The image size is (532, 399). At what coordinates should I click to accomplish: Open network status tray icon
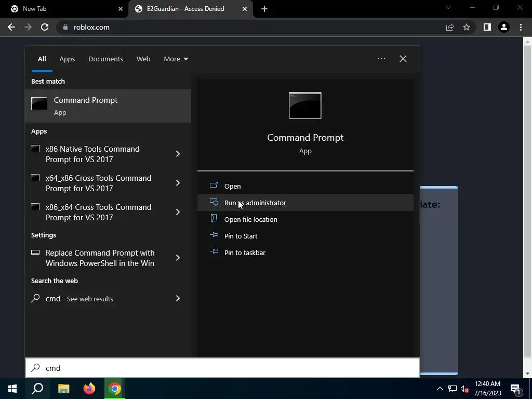[453, 389]
